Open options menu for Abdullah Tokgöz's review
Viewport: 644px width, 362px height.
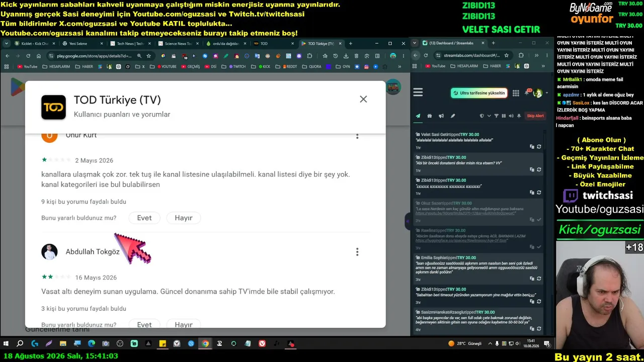coord(357,252)
